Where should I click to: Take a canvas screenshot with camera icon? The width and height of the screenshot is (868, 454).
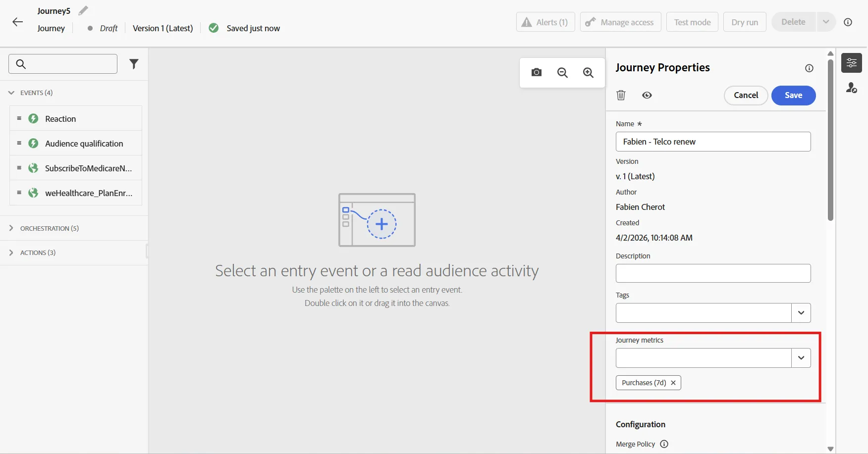pyautogui.click(x=537, y=72)
